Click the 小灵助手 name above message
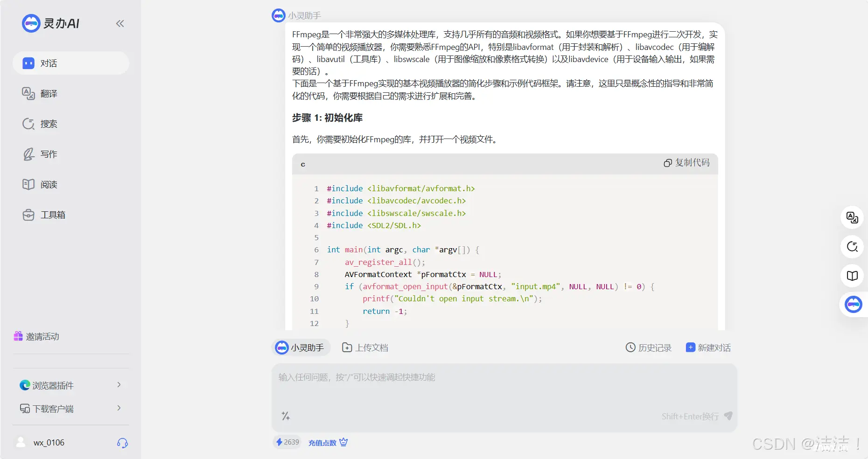The image size is (868, 459). click(x=304, y=15)
